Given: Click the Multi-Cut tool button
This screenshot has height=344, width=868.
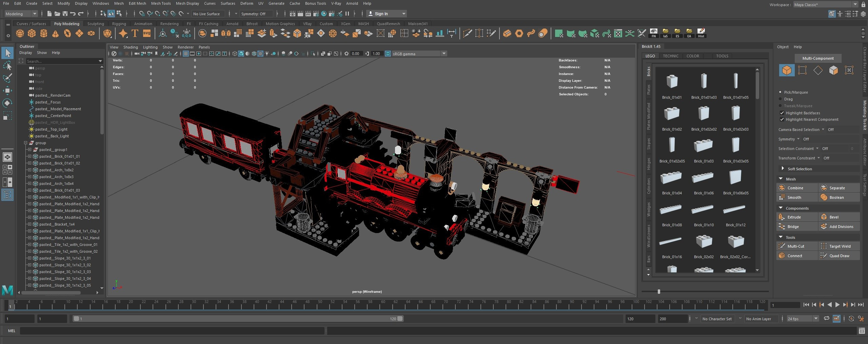Looking at the screenshot, I should pos(797,246).
